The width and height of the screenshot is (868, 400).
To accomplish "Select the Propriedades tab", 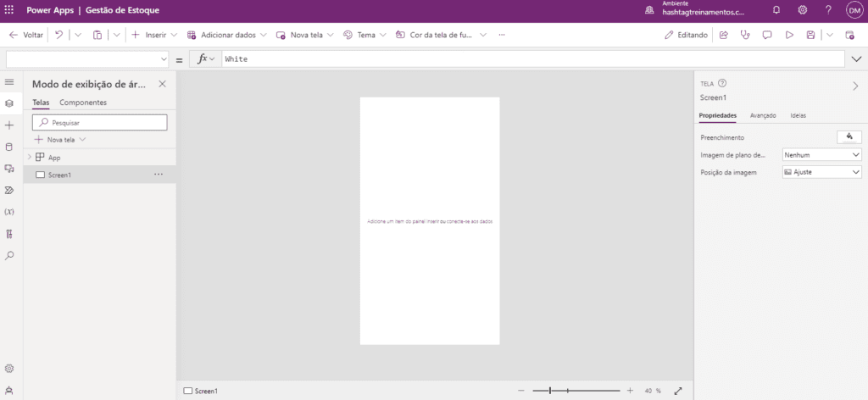I will [717, 115].
